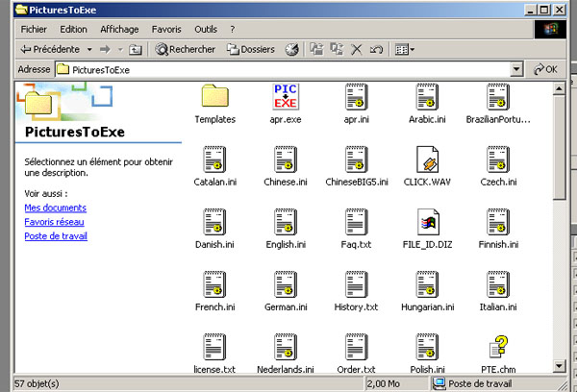
Task: Click the History toolbar icon
Action: point(291,49)
